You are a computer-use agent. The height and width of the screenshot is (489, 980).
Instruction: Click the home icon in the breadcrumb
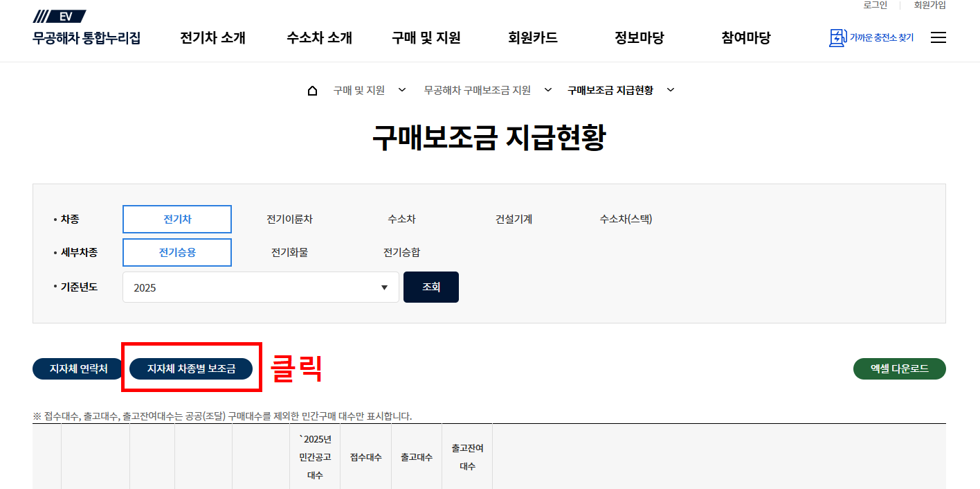[x=313, y=89]
